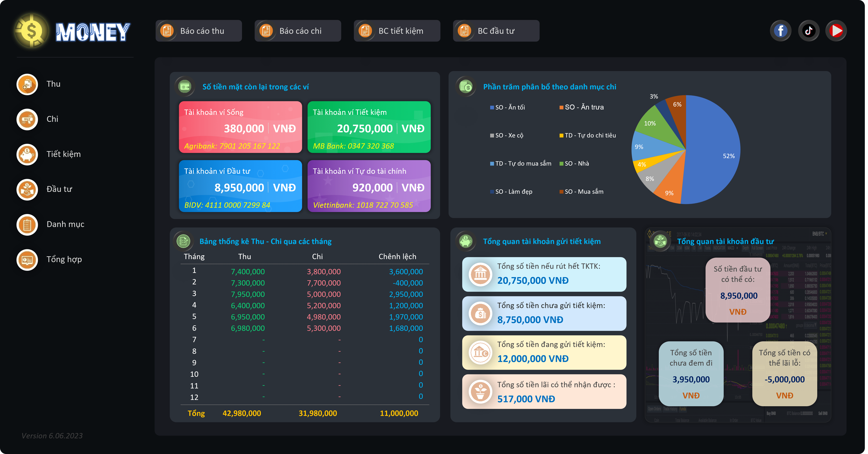Click the plant icon in tiền lãi card
The width and height of the screenshot is (868, 454).
pos(480,392)
